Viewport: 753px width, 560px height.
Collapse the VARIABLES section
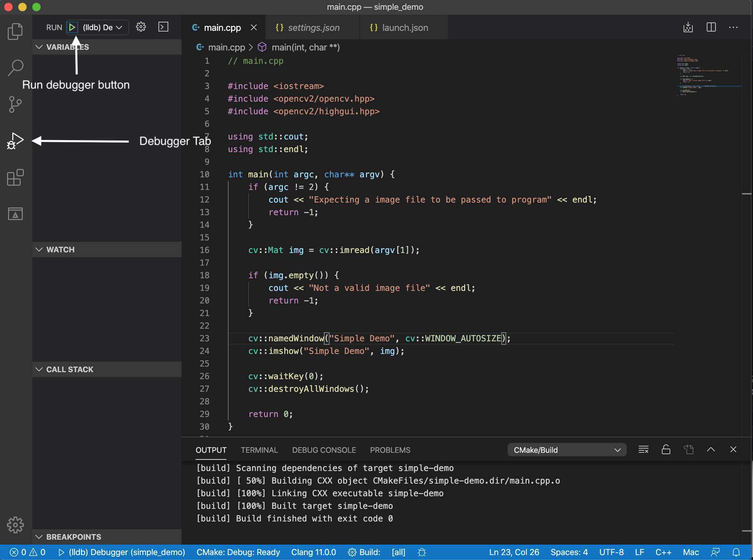click(39, 47)
